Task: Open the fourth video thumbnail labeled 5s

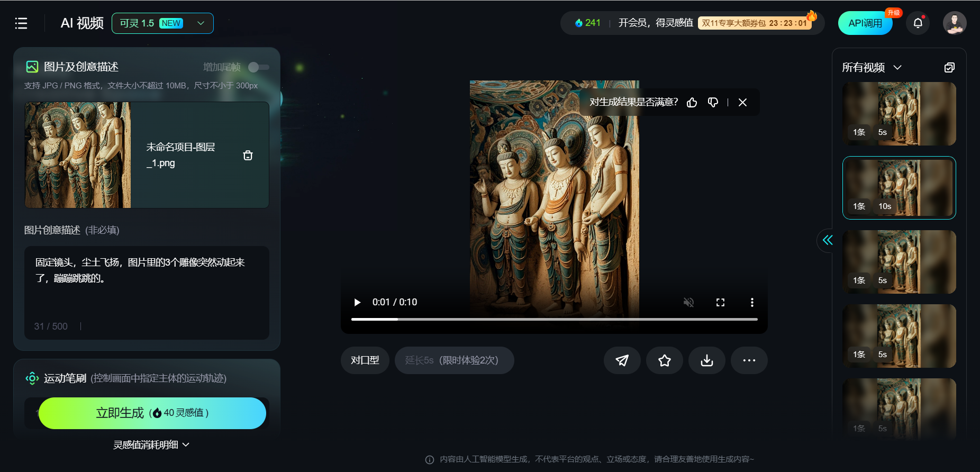Action: (899, 336)
